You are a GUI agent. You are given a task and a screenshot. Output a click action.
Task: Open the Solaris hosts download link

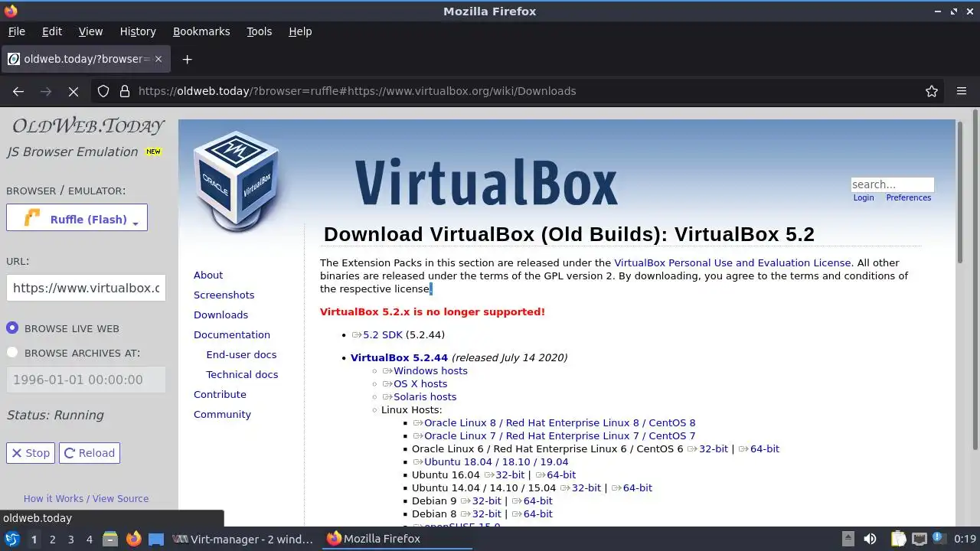click(x=425, y=396)
